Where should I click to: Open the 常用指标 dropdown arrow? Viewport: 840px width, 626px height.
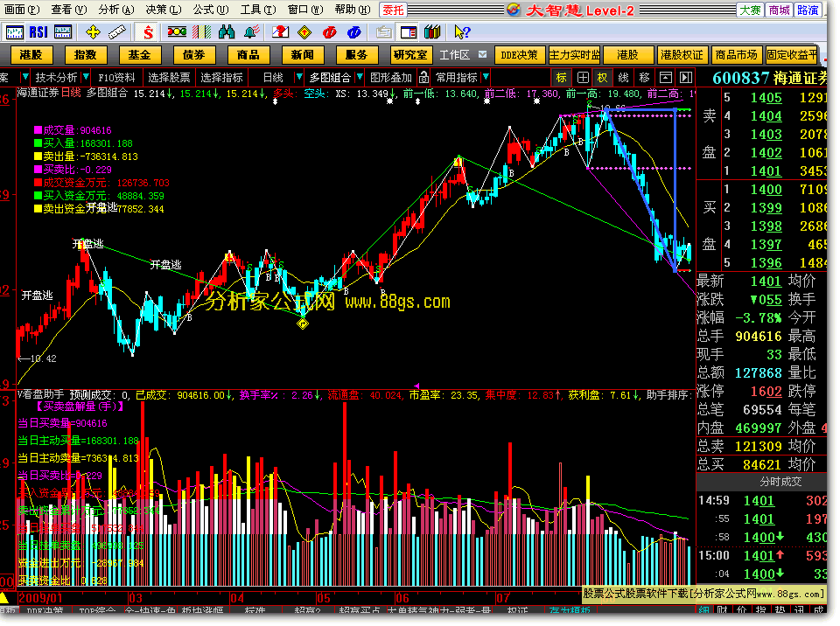coord(486,77)
